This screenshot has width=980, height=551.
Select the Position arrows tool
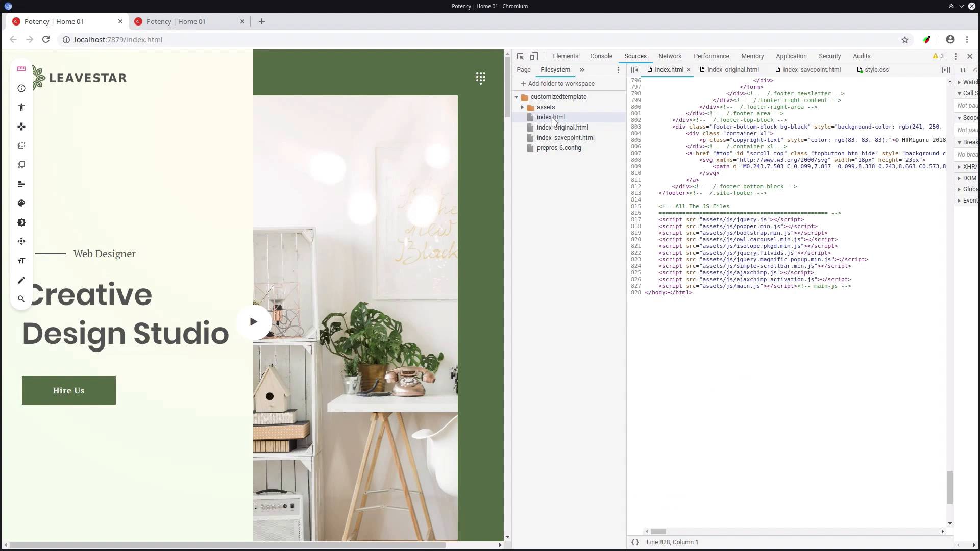tap(21, 241)
